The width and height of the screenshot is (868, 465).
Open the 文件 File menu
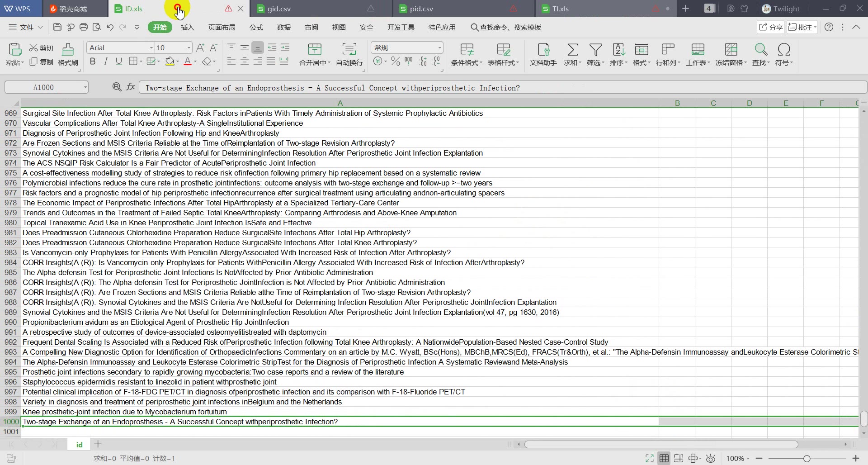(x=26, y=27)
